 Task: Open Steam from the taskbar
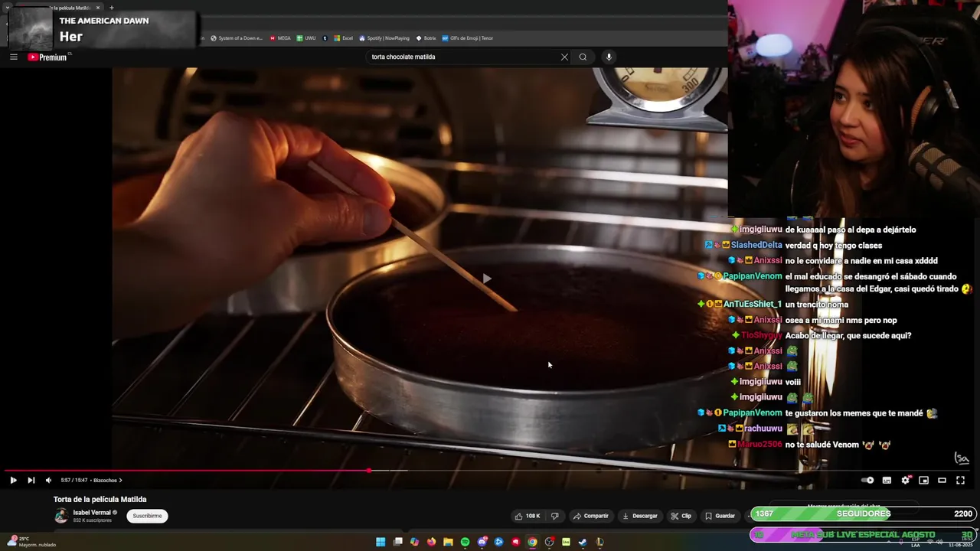coord(583,542)
